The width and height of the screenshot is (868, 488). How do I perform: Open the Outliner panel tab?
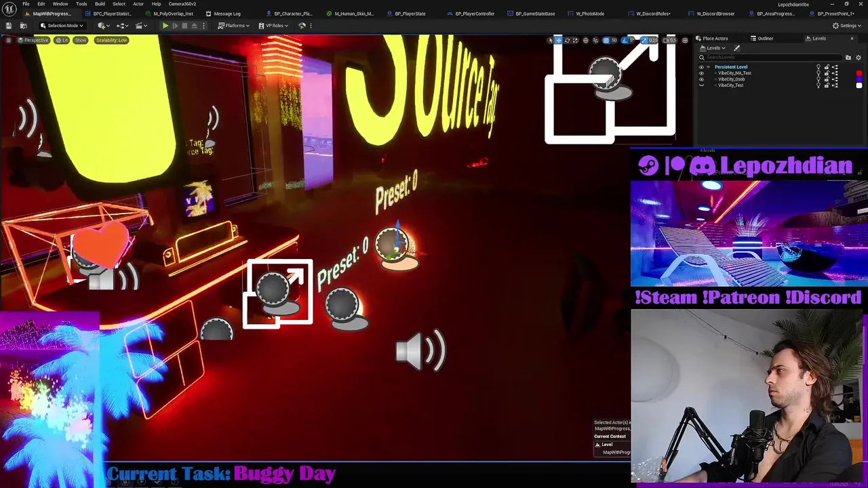(761, 39)
